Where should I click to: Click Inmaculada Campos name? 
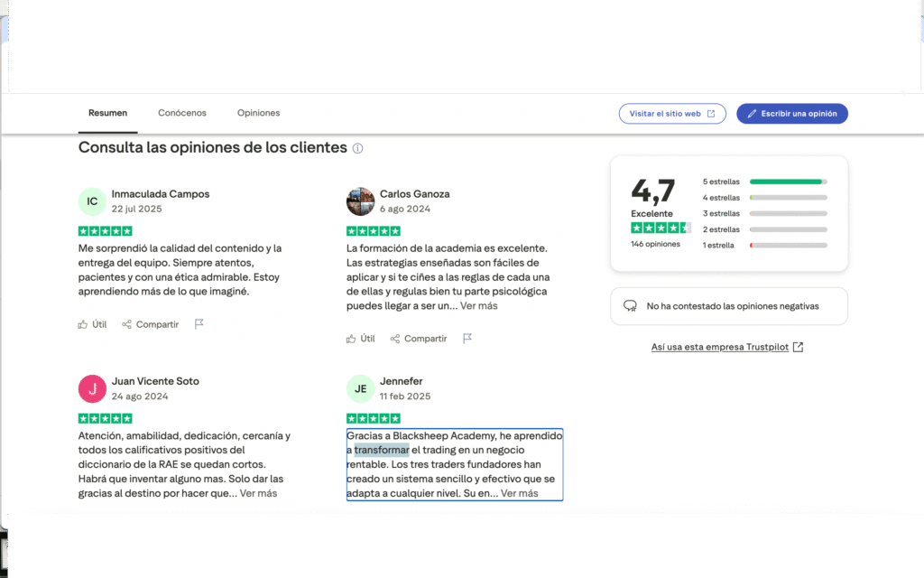[161, 194]
